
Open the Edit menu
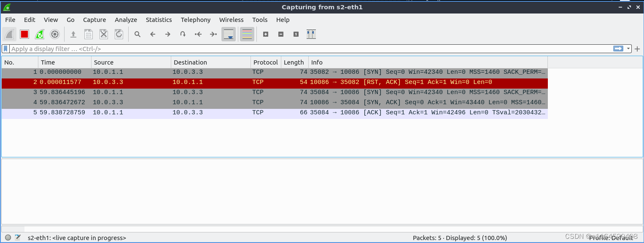(30, 20)
